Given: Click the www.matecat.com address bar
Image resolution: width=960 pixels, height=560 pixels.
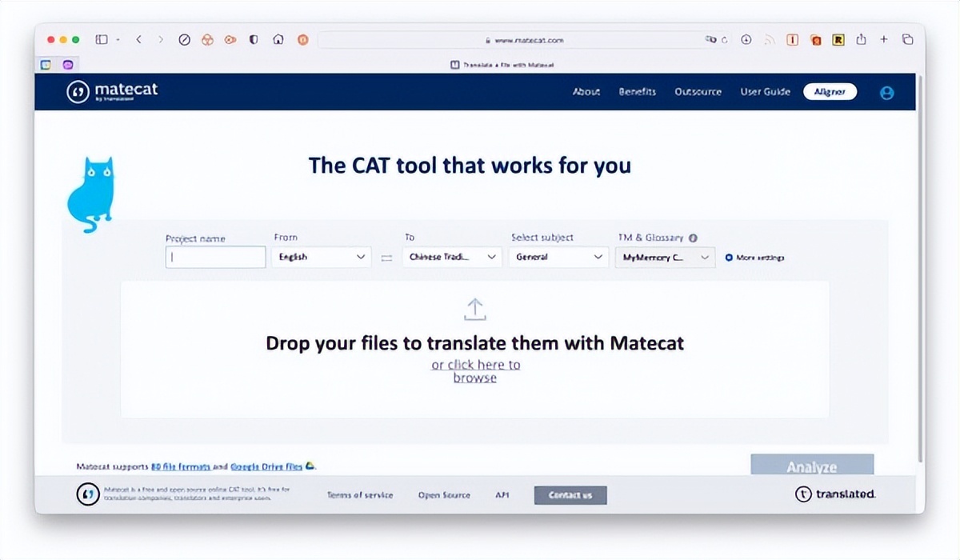Looking at the screenshot, I should [524, 39].
